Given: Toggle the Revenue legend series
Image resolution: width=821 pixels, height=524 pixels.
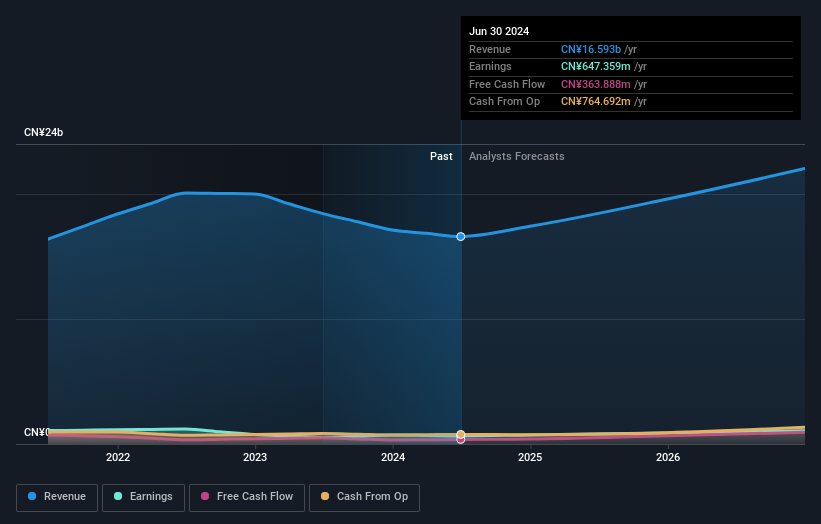Looking at the screenshot, I should click(57, 497).
